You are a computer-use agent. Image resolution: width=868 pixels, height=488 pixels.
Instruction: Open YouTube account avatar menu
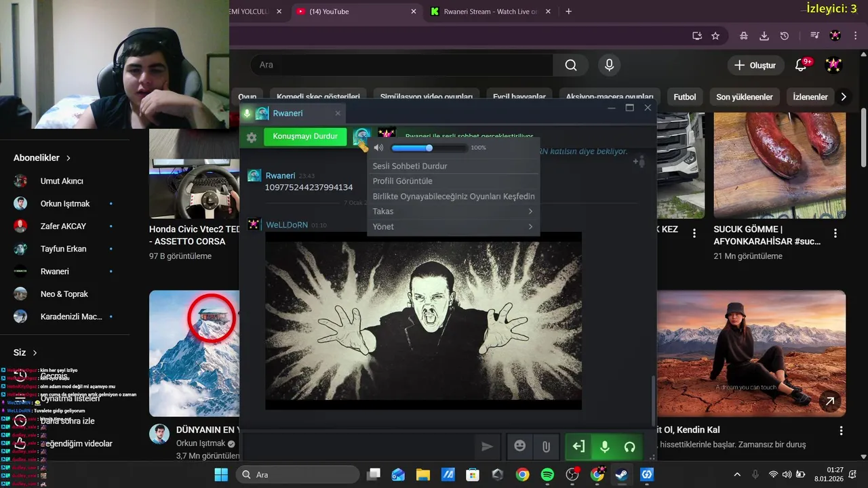833,65
